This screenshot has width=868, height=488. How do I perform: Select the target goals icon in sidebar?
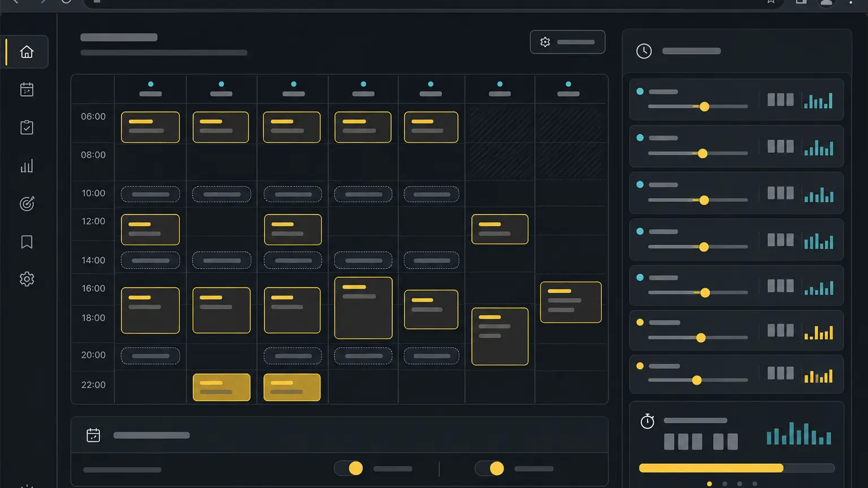27,204
